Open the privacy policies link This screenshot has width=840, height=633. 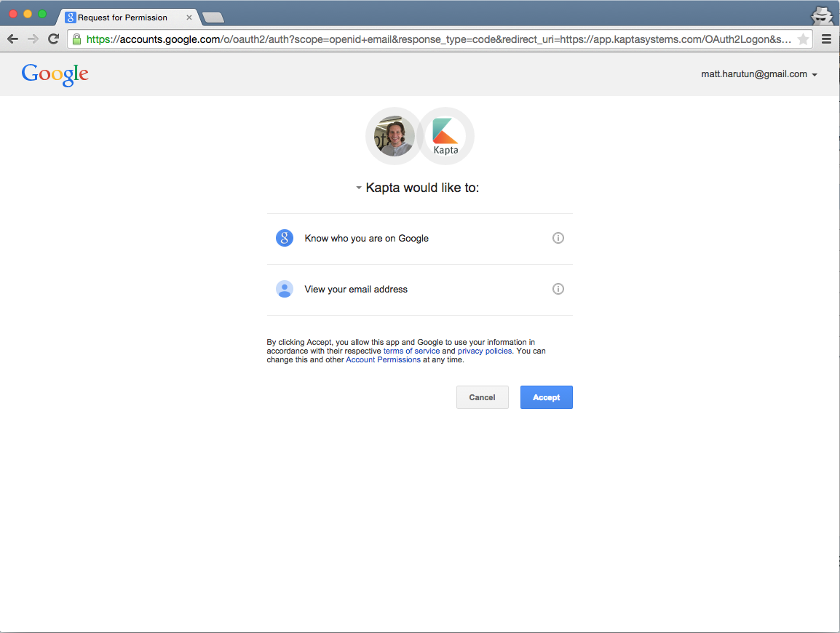485,351
